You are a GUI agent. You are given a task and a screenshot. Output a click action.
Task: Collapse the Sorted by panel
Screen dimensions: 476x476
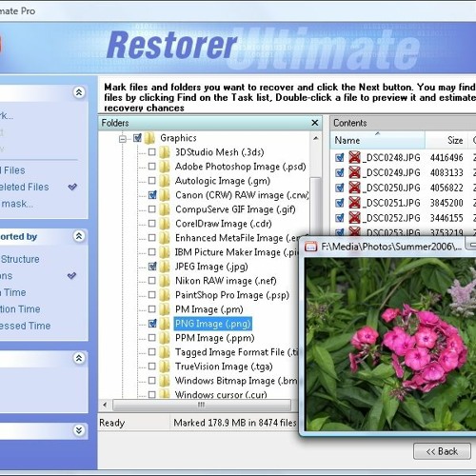pos(79,236)
